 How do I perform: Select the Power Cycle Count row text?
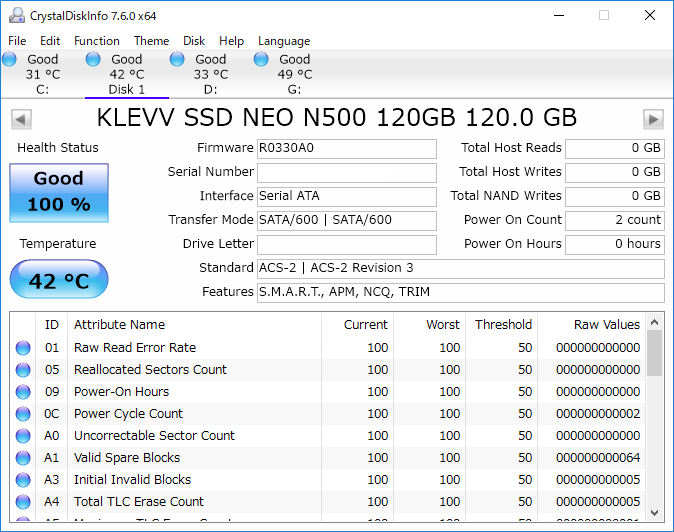pyautogui.click(x=128, y=414)
